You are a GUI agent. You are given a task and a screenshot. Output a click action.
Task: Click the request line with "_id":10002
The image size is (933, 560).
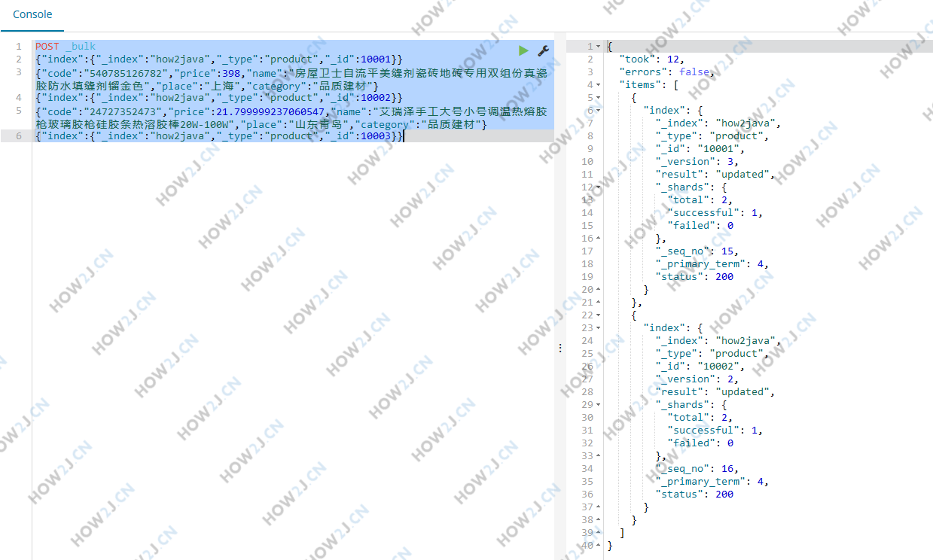click(219, 98)
